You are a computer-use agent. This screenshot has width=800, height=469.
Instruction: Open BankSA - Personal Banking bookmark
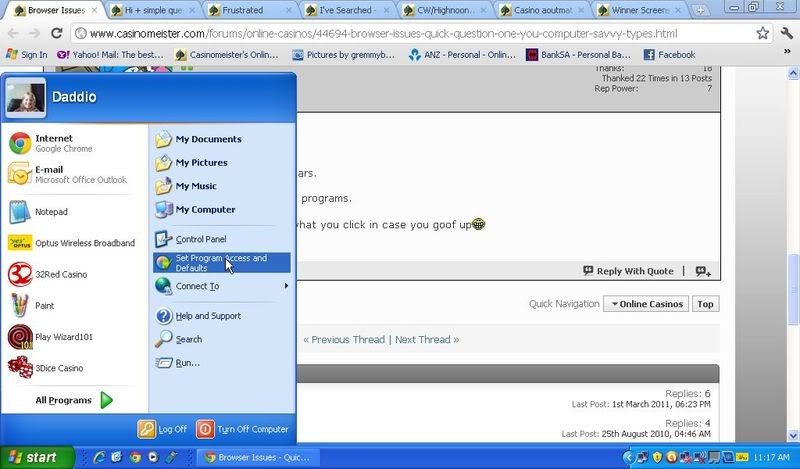(579, 55)
